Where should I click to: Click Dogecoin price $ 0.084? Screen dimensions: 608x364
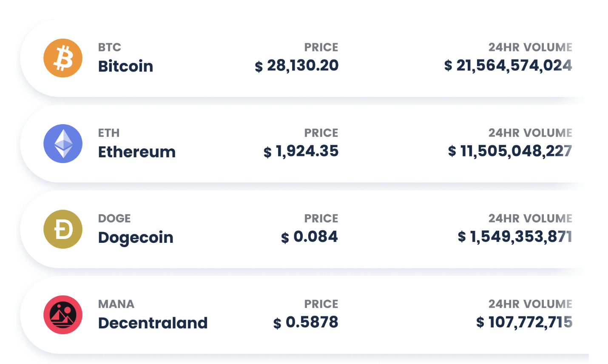pyautogui.click(x=310, y=236)
